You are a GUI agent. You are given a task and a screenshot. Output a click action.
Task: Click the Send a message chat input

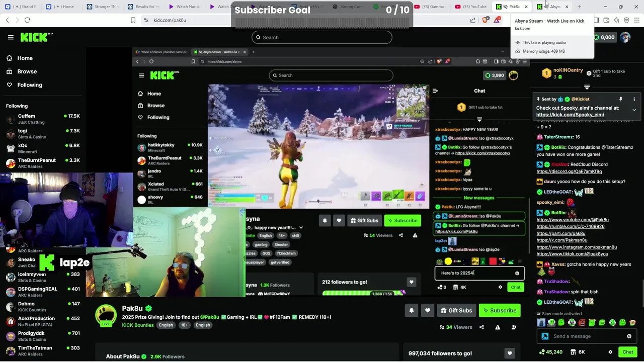point(586,336)
